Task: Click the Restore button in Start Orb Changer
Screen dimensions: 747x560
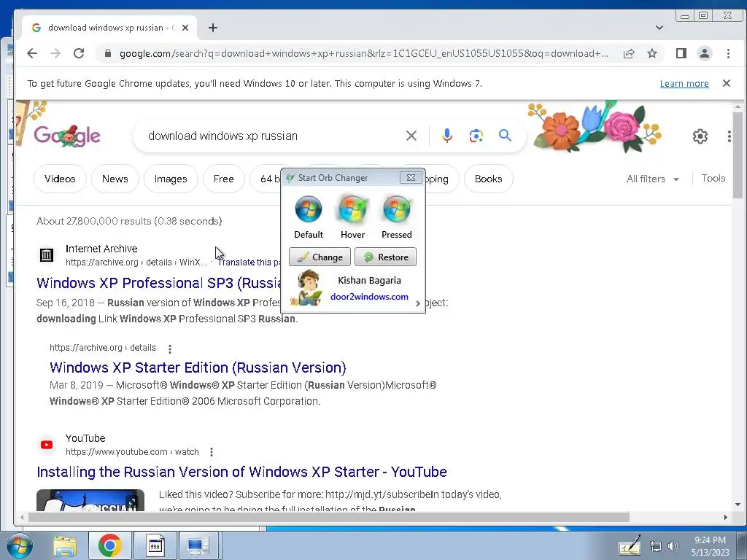Action: click(385, 257)
